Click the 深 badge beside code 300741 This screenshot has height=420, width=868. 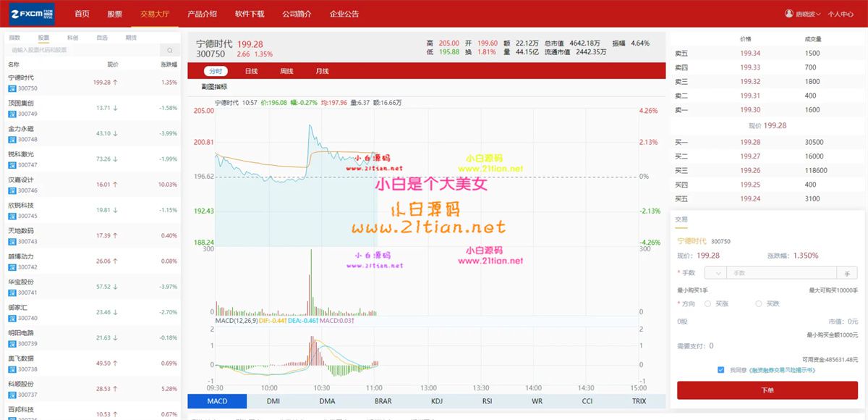[12, 293]
